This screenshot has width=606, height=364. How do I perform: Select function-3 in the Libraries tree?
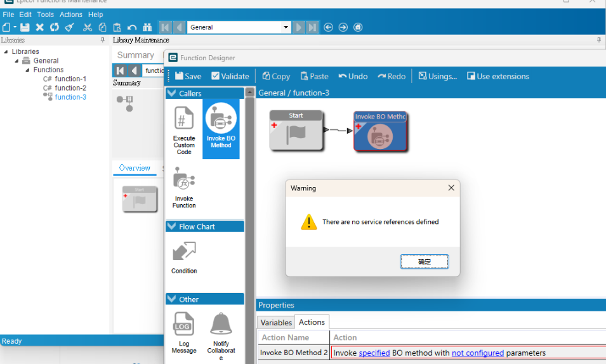click(x=70, y=97)
